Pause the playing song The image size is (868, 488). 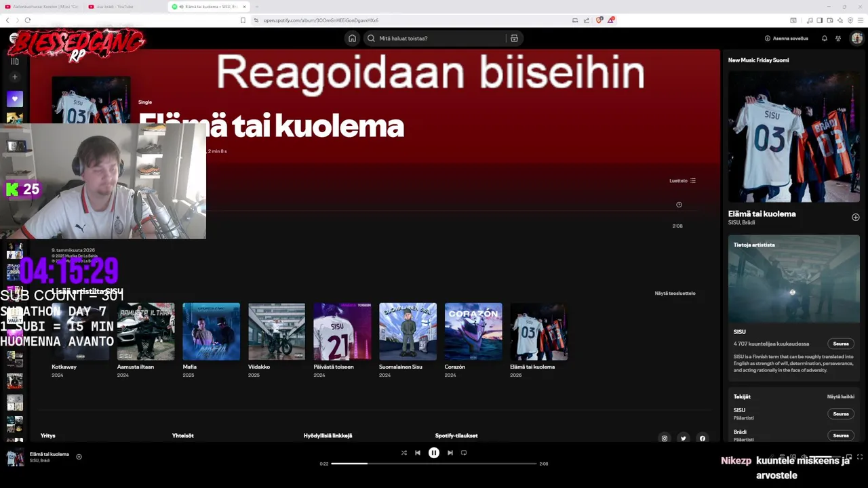(x=434, y=453)
